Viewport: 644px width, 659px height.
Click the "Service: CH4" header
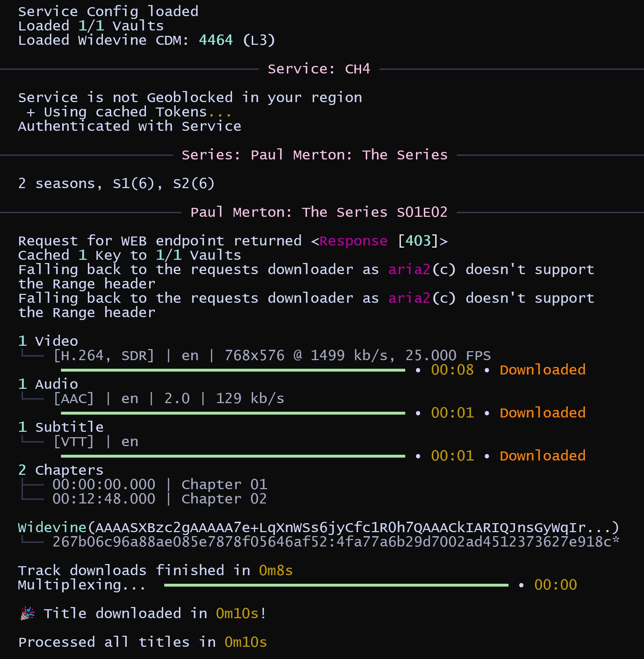click(x=318, y=69)
